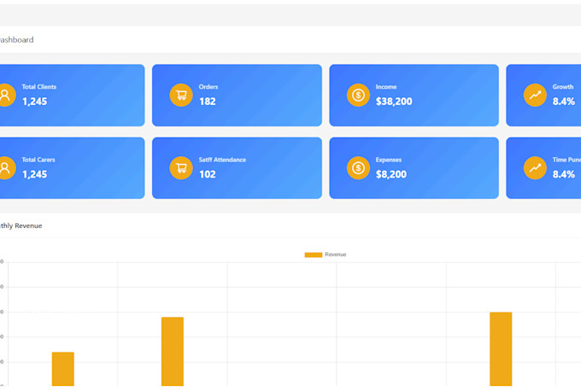Click the shortest revenue bar in chart
The image size is (581, 392).
[x=63, y=369]
